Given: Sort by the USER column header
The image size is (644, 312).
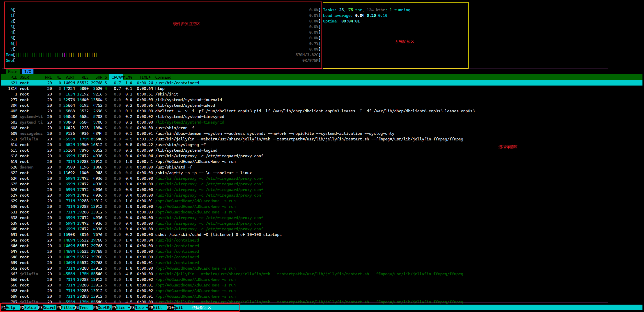Looking at the screenshot, I should (x=24, y=77).
